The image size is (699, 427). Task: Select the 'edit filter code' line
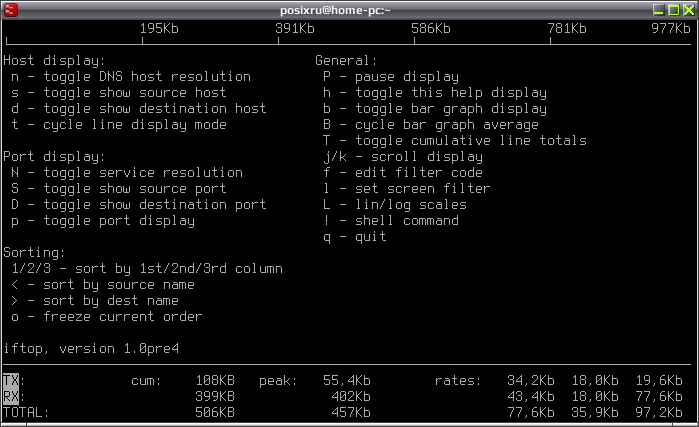403,173
